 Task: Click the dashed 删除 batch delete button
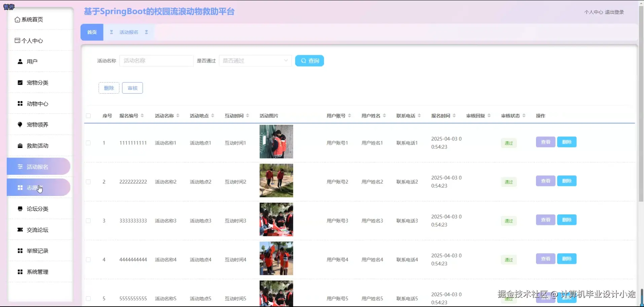[109, 88]
